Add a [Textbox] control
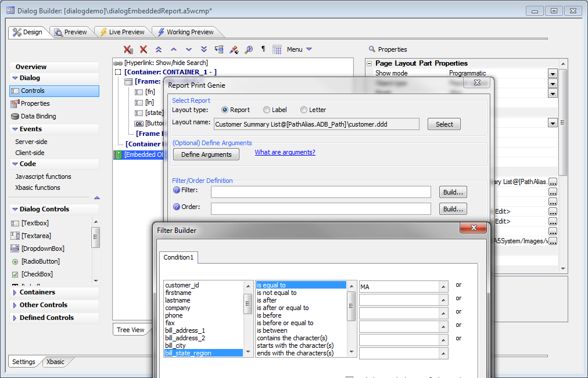588x378 pixels. [x=30, y=223]
